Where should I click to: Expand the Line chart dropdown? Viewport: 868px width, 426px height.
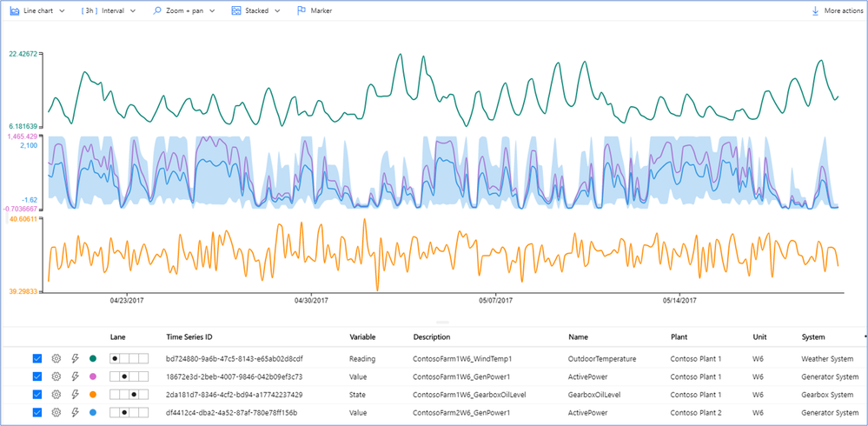point(62,10)
